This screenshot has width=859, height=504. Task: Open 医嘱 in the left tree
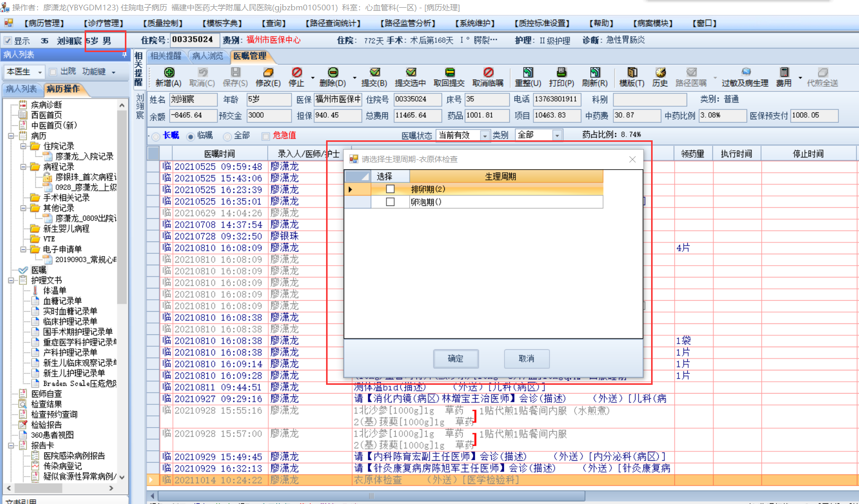39,270
